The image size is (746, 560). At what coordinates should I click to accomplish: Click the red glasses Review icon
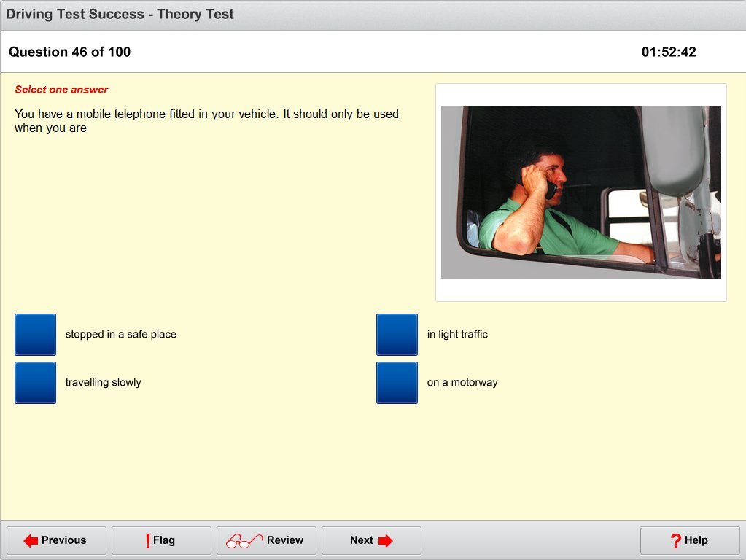pos(244,540)
